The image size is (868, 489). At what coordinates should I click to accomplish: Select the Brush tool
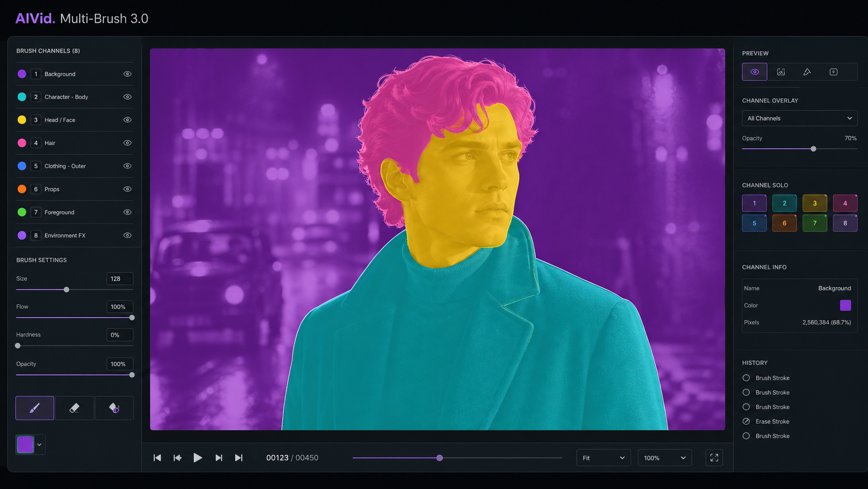click(x=35, y=408)
